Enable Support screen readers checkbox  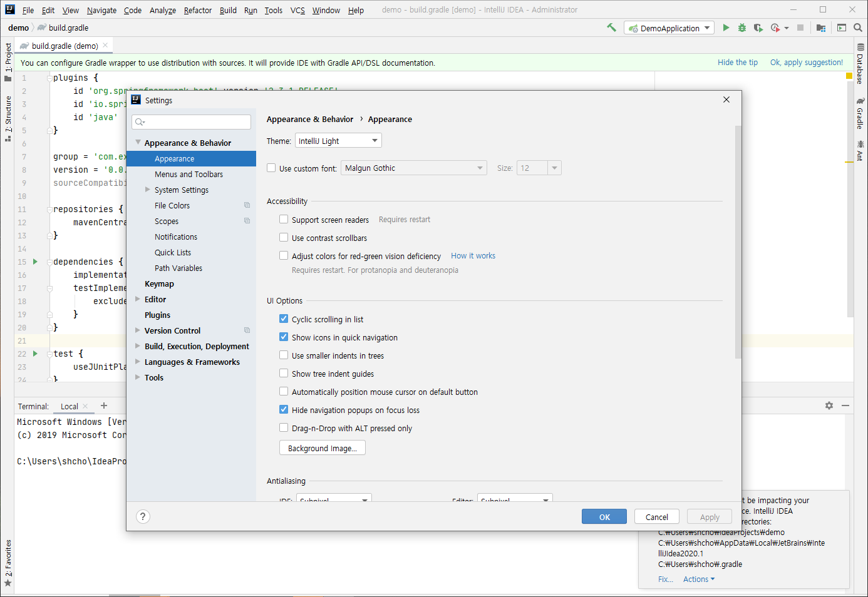[x=284, y=219]
